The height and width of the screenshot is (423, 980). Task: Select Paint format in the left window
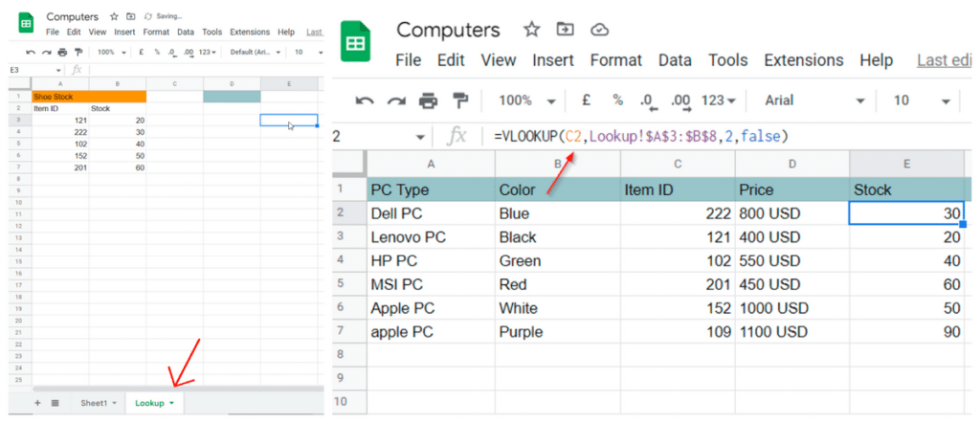click(x=78, y=53)
